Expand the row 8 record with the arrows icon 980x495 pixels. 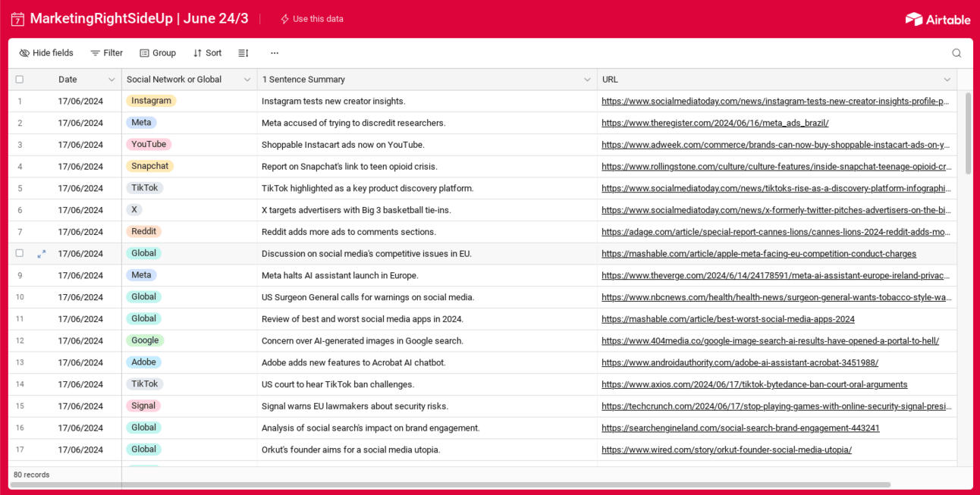click(42, 254)
